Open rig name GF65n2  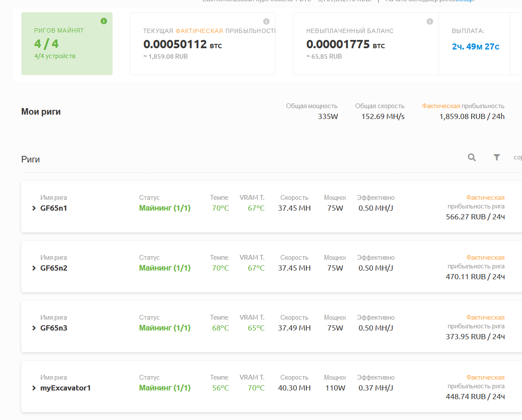pos(53,268)
